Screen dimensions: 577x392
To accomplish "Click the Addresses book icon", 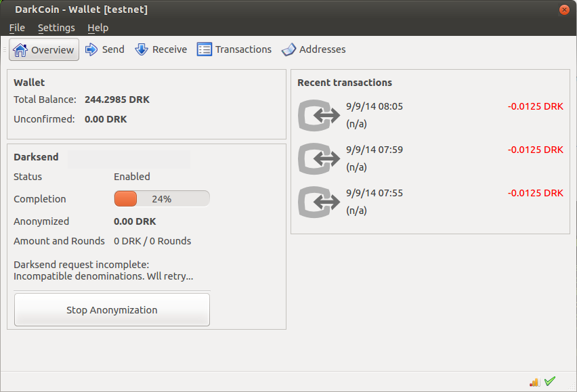I will [x=288, y=49].
